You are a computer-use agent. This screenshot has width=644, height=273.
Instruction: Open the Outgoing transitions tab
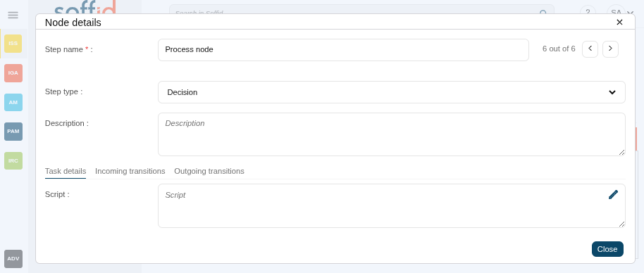[x=209, y=172]
